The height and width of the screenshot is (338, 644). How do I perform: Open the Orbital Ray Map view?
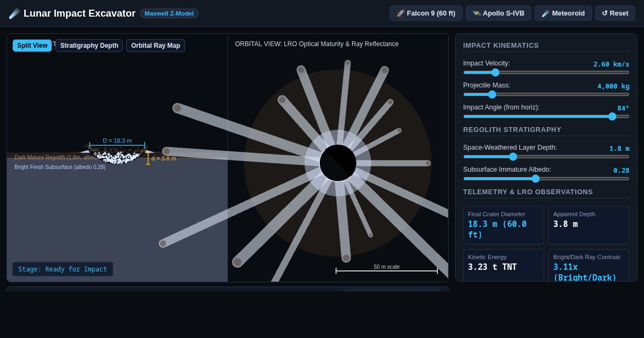(156, 46)
